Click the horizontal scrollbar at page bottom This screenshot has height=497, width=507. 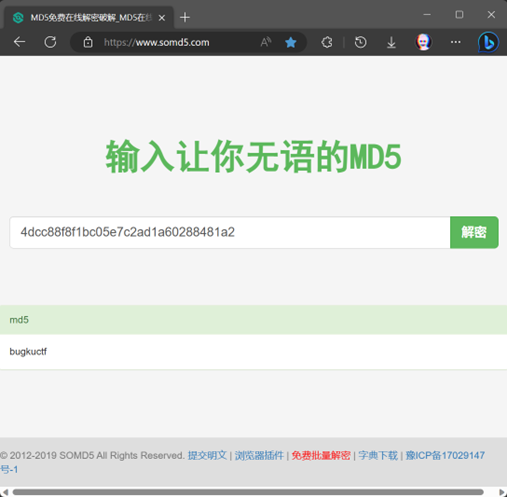(248, 492)
